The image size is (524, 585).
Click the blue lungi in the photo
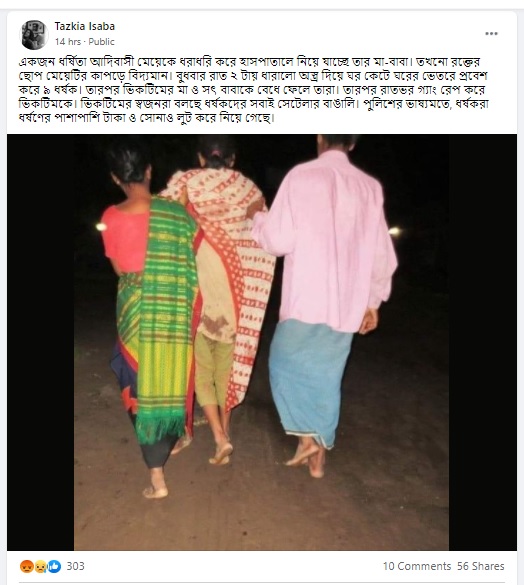coord(310,381)
